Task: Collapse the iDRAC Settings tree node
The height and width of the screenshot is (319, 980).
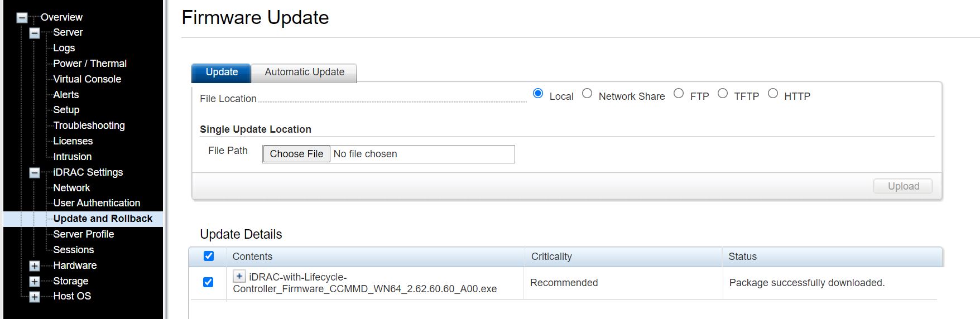Action: [35, 173]
